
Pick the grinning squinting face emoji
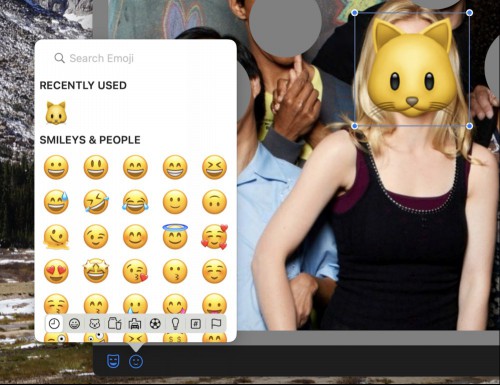tap(214, 167)
